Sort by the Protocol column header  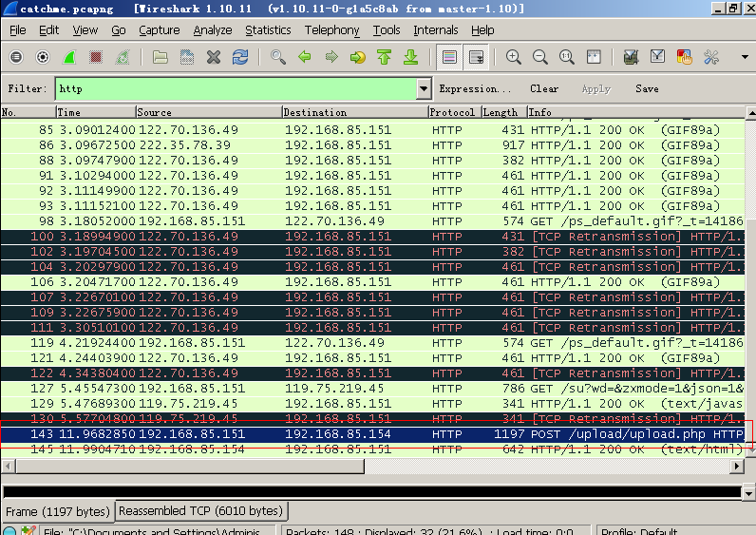(x=455, y=112)
